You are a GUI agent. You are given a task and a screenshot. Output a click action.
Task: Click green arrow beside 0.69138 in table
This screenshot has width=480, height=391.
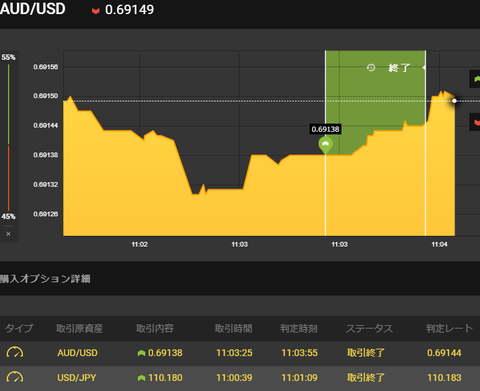pos(141,353)
